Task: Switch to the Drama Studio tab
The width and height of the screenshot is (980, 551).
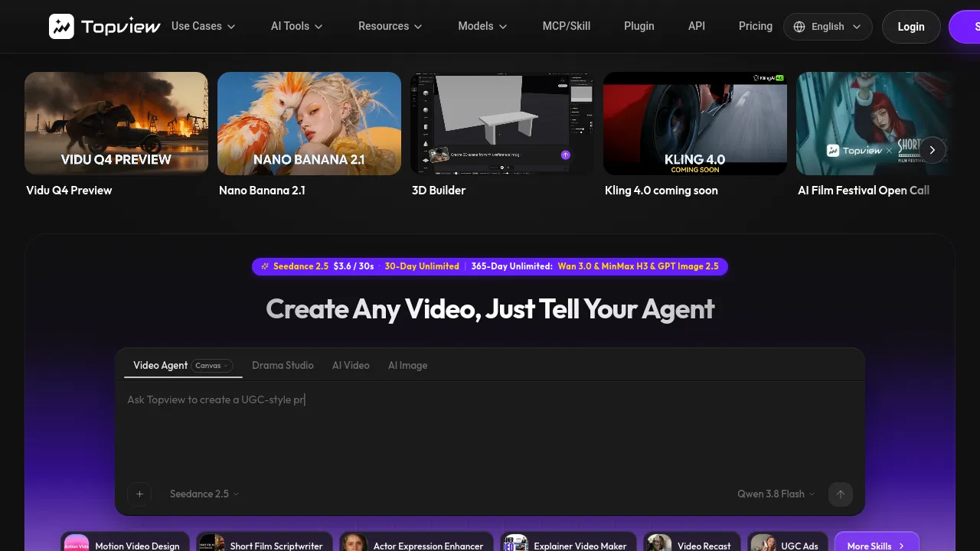Action: tap(283, 365)
